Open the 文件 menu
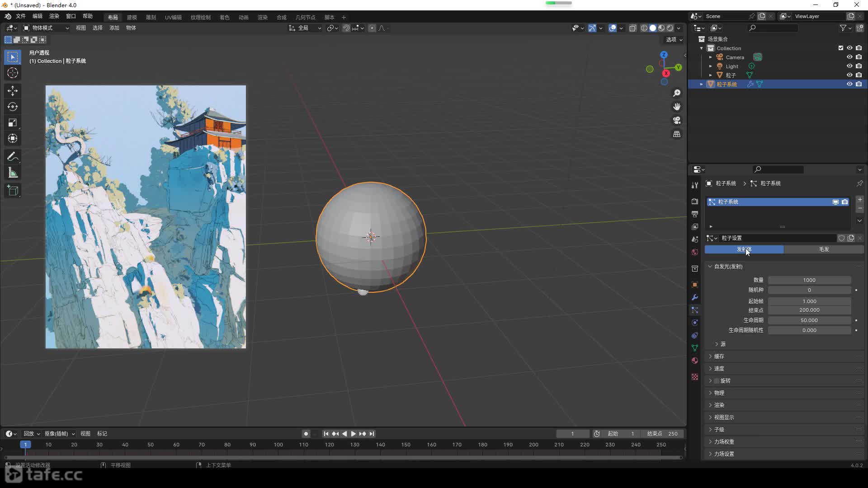Screen dimensions: 868x488 (x=21, y=16)
